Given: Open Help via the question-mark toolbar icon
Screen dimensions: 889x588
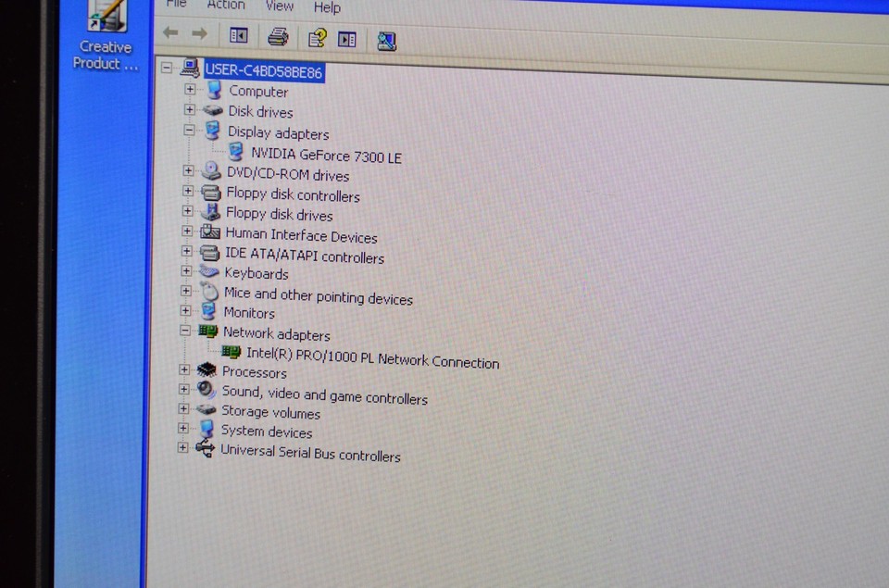Looking at the screenshot, I should coord(316,38).
